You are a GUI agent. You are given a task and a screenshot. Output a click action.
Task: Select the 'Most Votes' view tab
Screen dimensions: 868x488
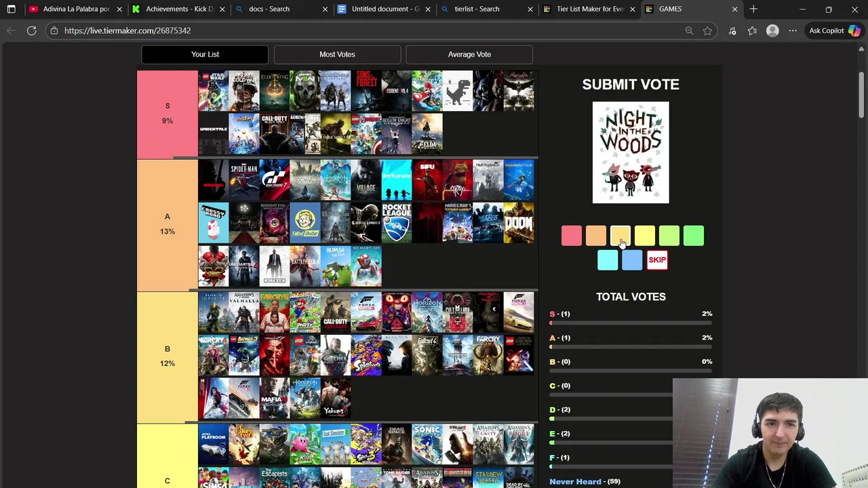337,54
